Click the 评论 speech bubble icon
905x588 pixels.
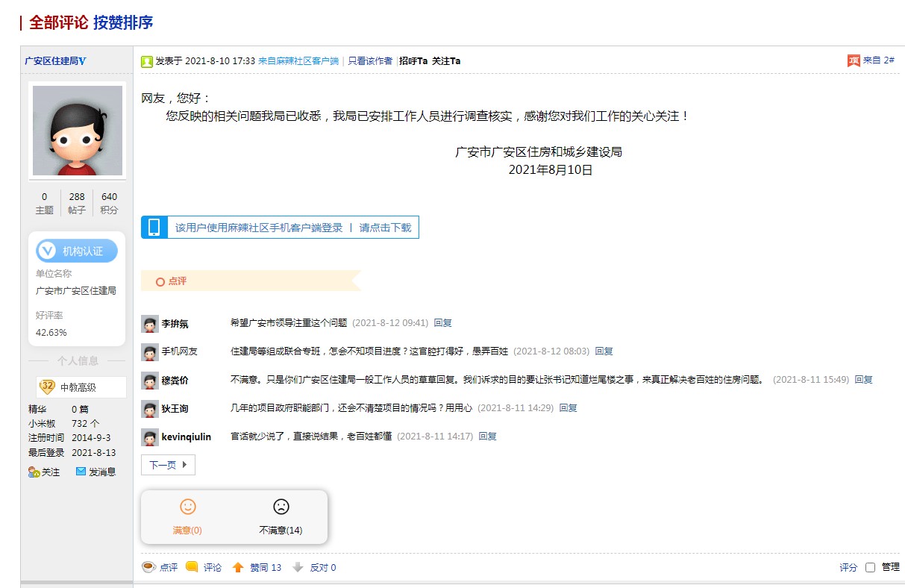tap(192, 568)
